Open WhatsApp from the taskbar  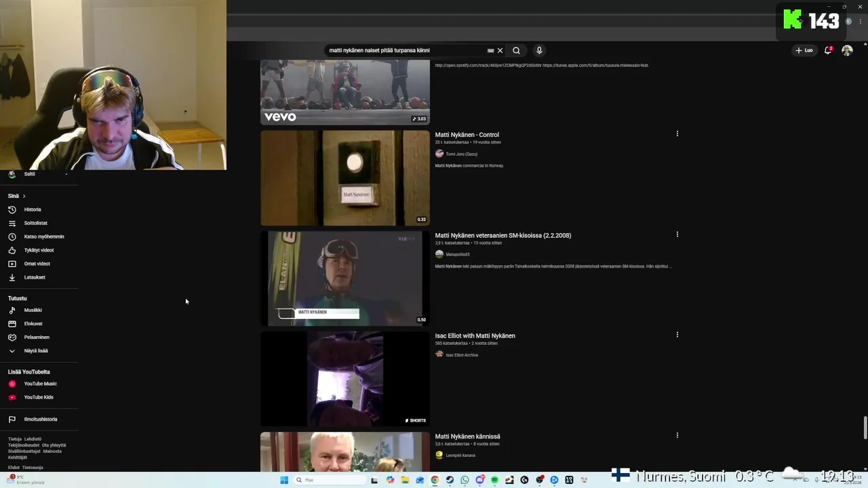pos(465,480)
